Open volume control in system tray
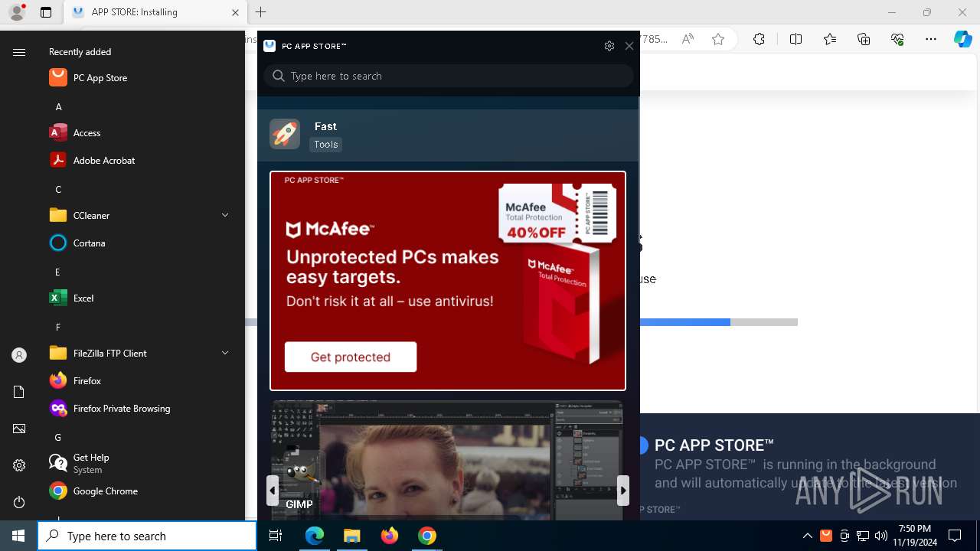Screen dimensions: 980x551 pos(881,536)
